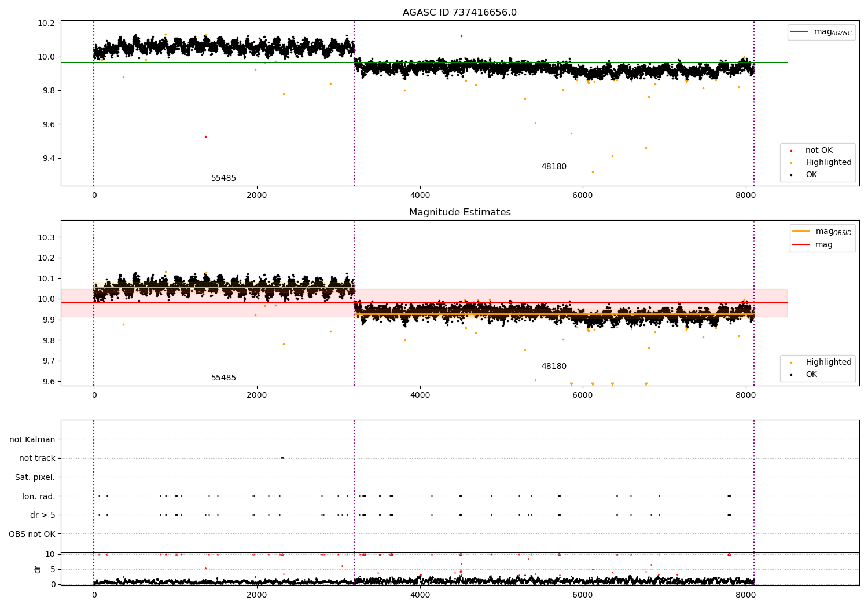Click y-axis tick '9.7' on the Magnitude Estimates plot
Screen dimensions: 868x608
click(49, 361)
